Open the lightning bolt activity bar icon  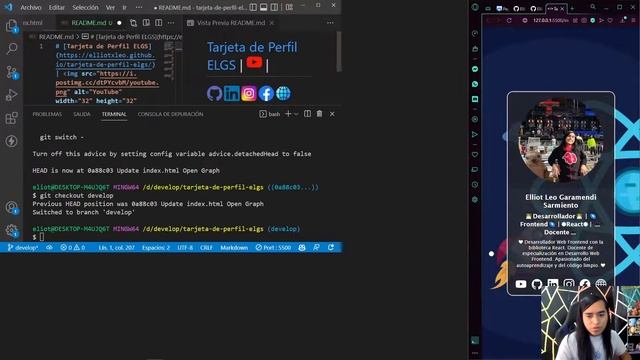[x=11, y=141]
